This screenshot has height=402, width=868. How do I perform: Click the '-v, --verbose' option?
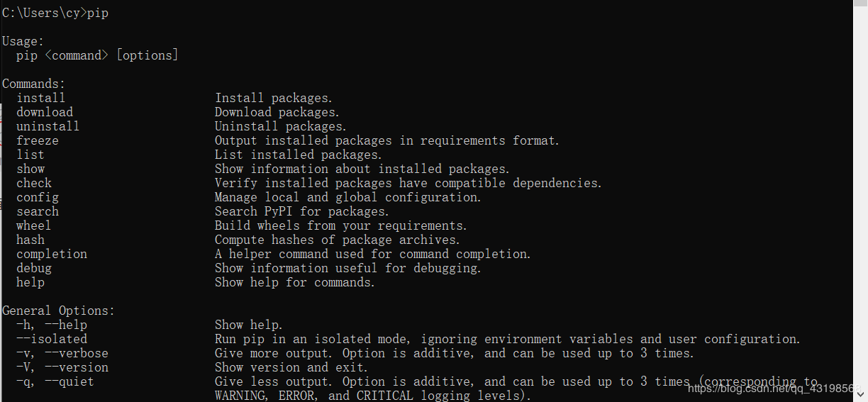62,353
